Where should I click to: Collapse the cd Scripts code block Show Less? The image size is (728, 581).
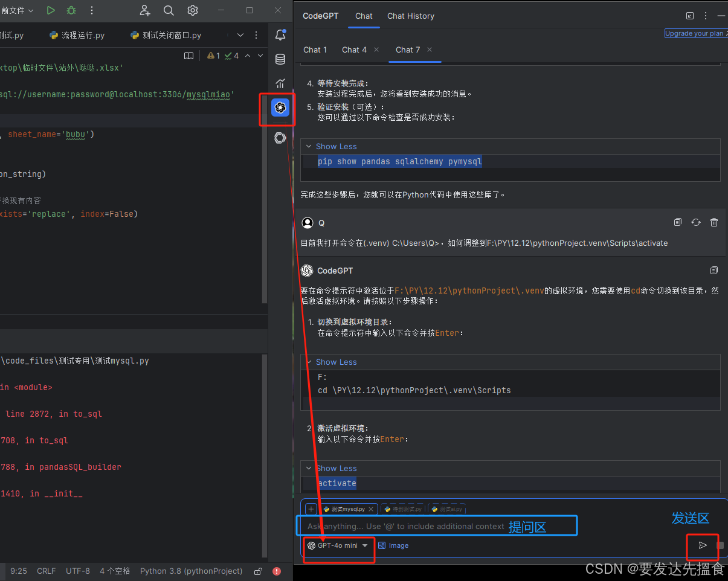click(x=336, y=362)
